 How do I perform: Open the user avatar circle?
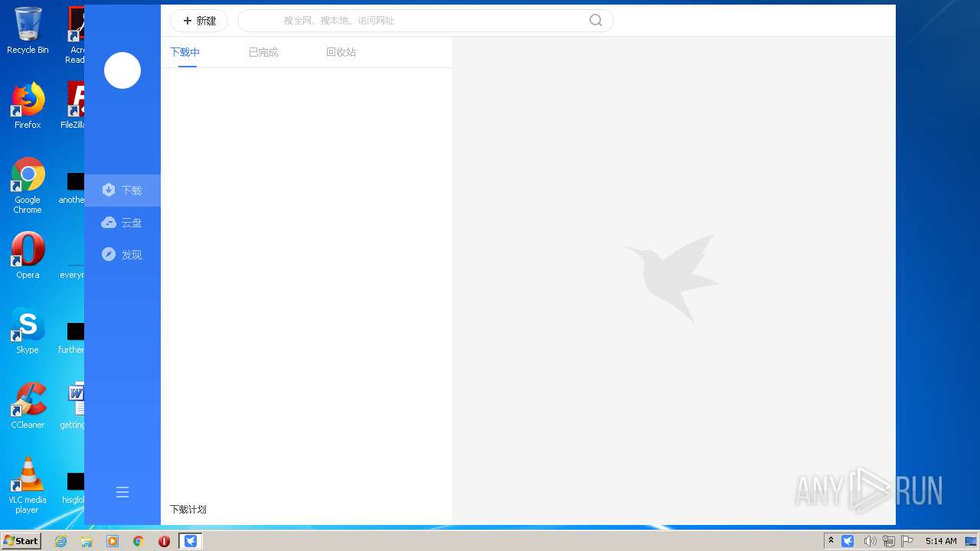122,70
